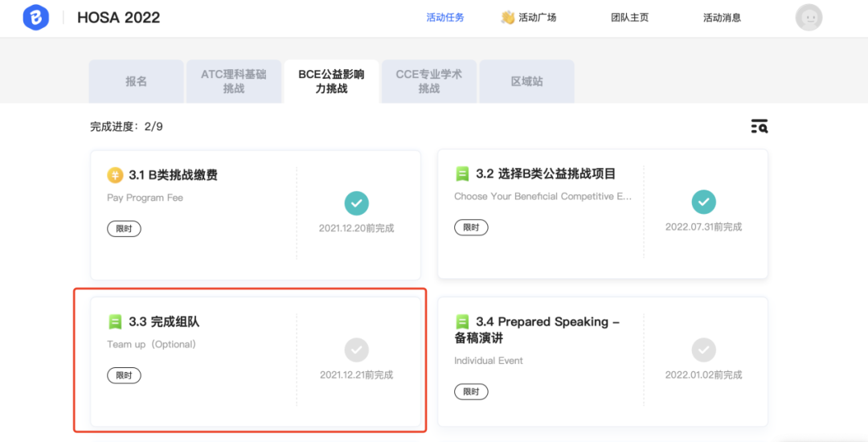Open the ATC理科基础挑战 tab

233,81
